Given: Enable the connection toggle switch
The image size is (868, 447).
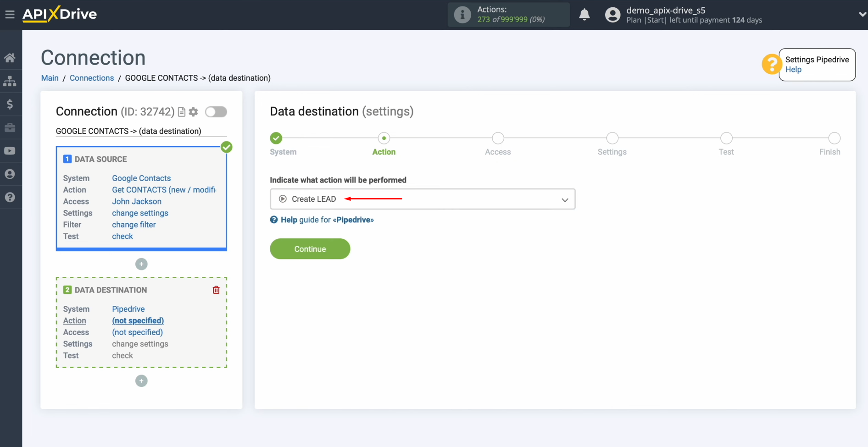Looking at the screenshot, I should tap(216, 111).
